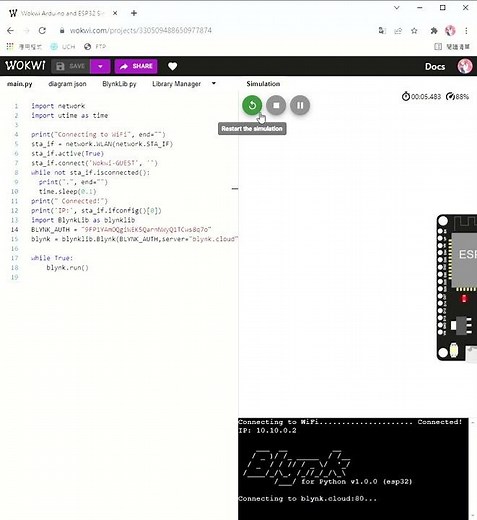Translate this page icon
The height and width of the screenshot is (520, 477).
pos(382,31)
